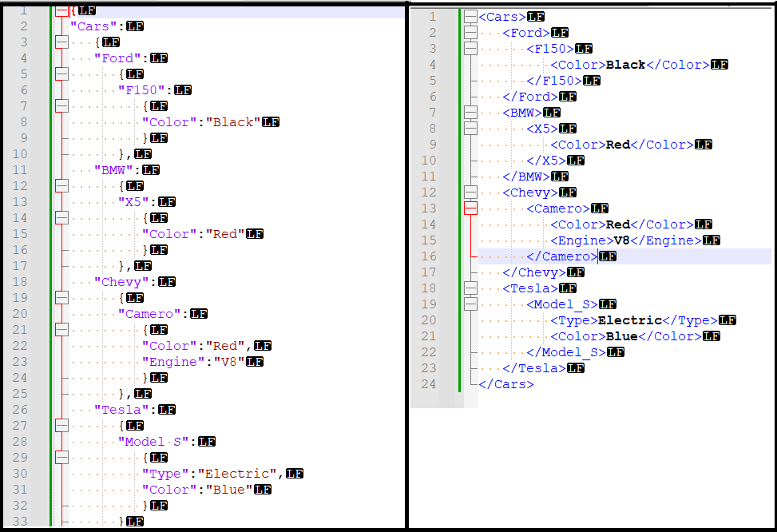This screenshot has width=777, height=532.
Task: Click <Color>Red</Color> on XML line 14
Action: pos(622,224)
